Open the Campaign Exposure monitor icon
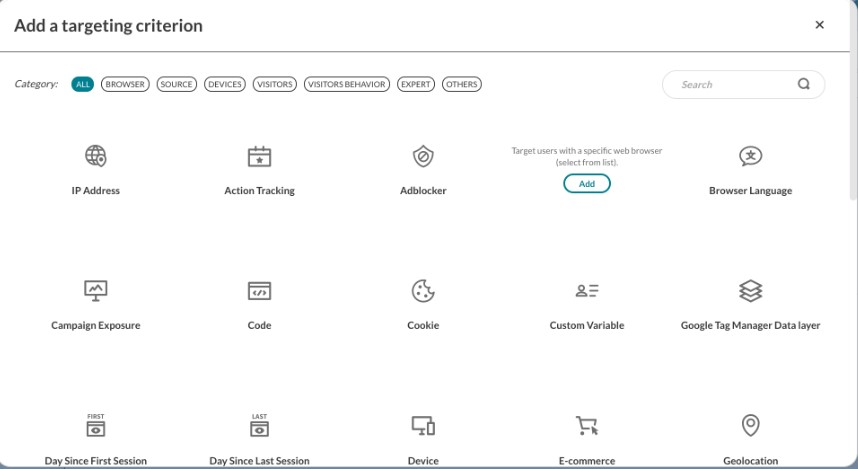The width and height of the screenshot is (858, 469). point(96,291)
